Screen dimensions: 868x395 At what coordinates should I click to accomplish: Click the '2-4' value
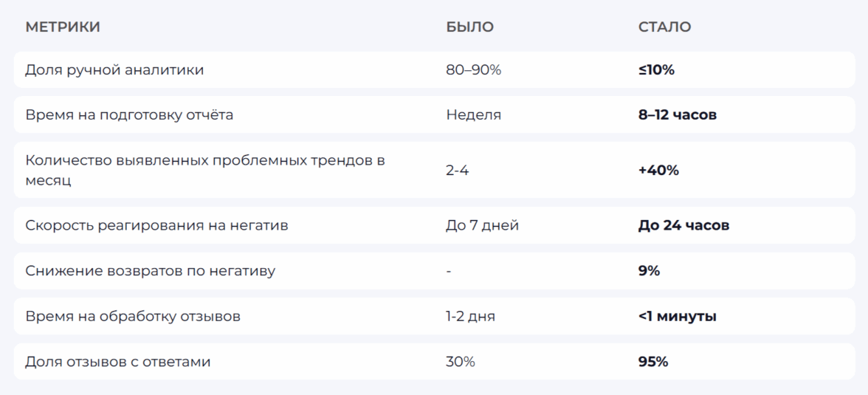coord(458,171)
